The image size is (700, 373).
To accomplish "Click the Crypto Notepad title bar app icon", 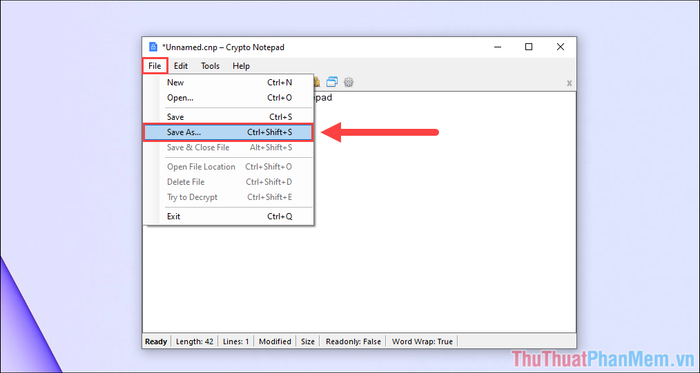I will [153, 47].
